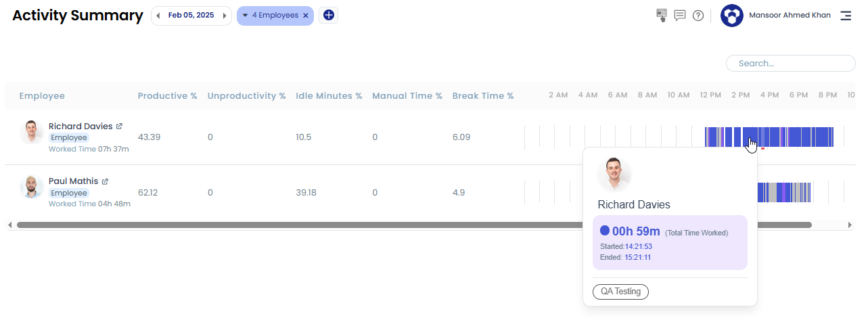Go to previous date arrow
Screen dimensions: 868x320
point(158,16)
